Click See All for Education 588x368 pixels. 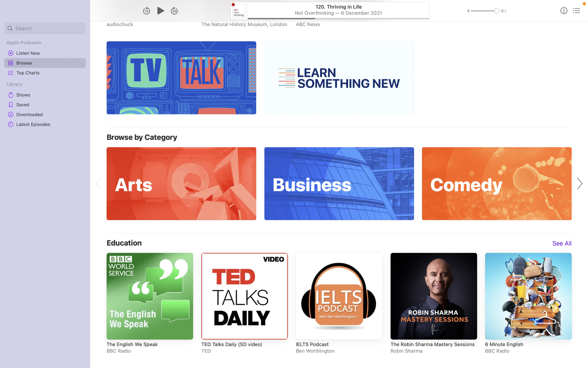pyautogui.click(x=562, y=243)
